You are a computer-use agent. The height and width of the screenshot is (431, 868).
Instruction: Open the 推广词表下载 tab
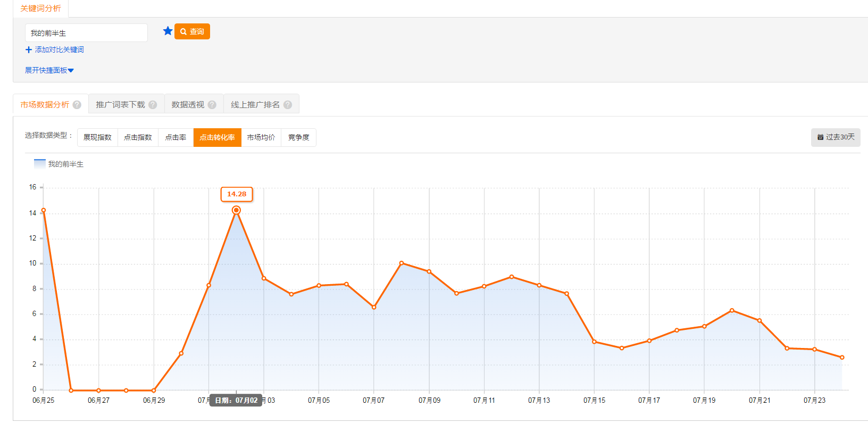(120, 105)
